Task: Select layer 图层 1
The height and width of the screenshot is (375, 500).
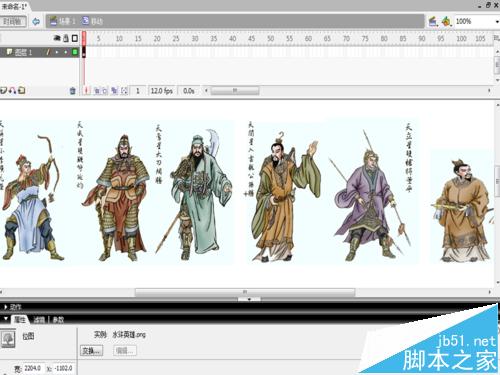Action: click(x=23, y=52)
